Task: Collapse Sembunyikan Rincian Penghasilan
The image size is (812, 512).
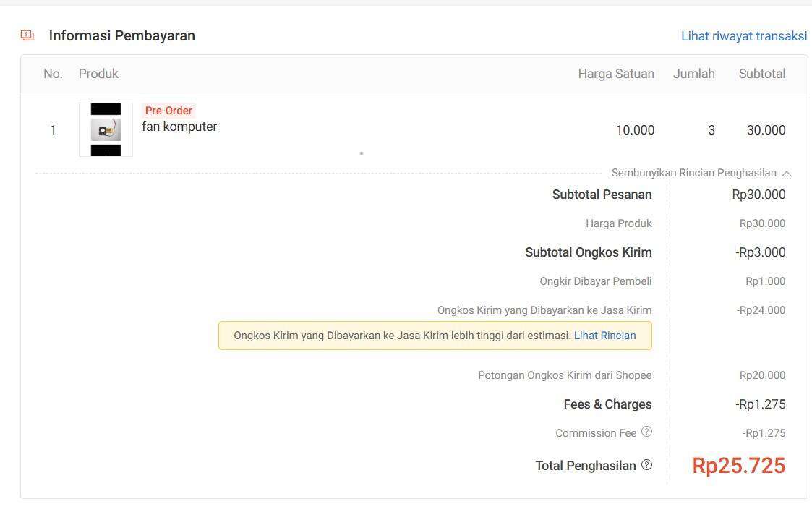Action: pos(701,173)
